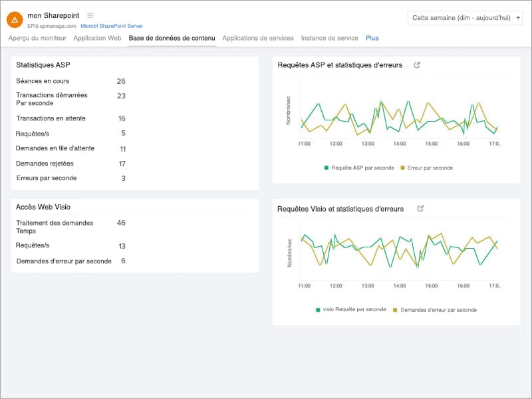Image resolution: width=532 pixels, height=399 pixels.
Task: Select Base de données de contenu tab
Action: point(172,39)
